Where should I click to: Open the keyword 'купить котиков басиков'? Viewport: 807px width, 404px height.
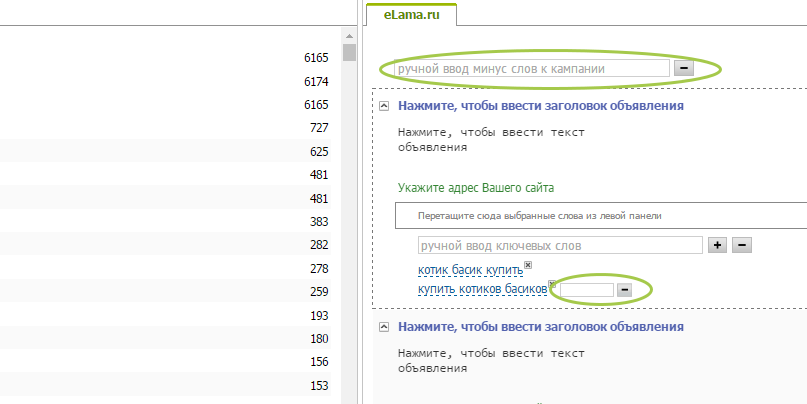481,289
